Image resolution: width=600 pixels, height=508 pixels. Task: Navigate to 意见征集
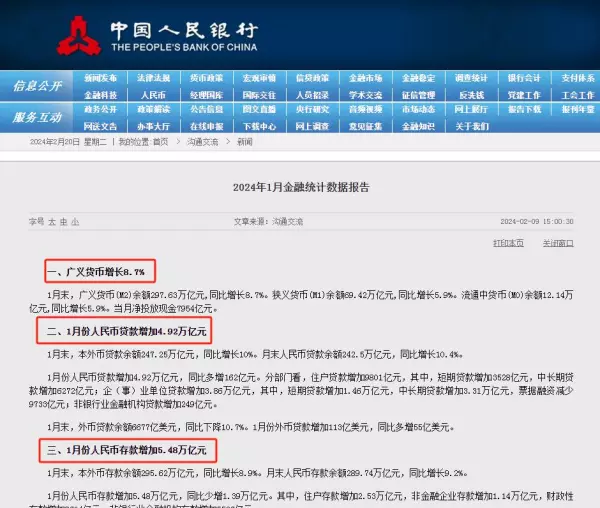click(365, 126)
